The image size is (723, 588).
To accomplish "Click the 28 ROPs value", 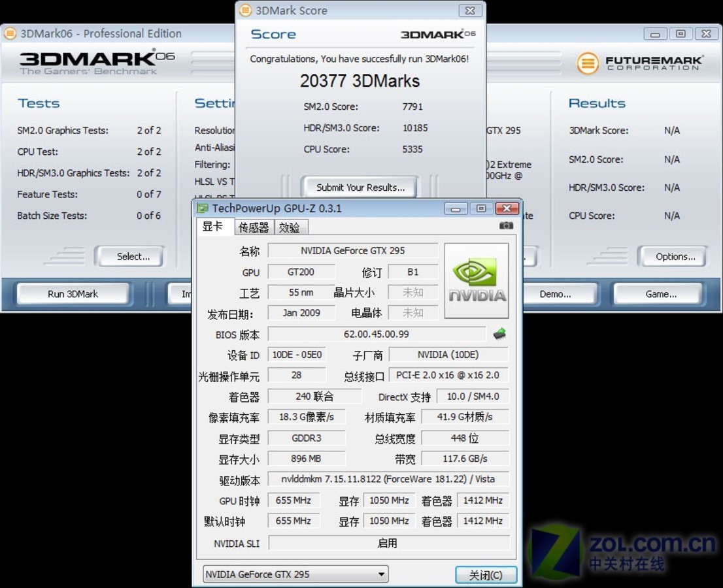I will (x=297, y=375).
